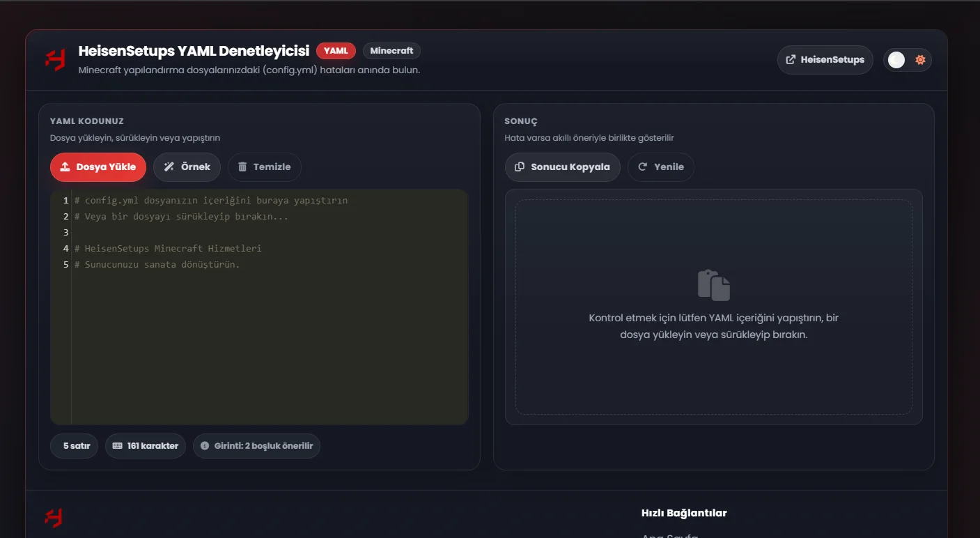Click the sun icon in the theme toggle

(920, 60)
